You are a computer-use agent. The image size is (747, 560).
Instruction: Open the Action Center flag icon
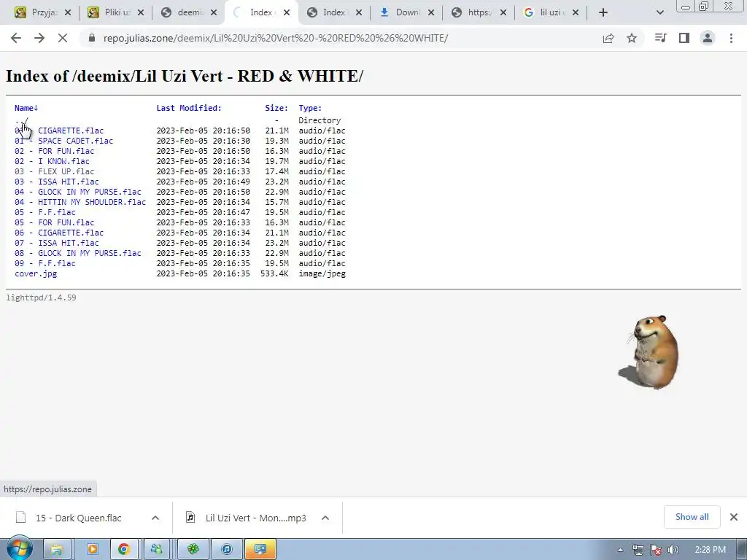point(656,550)
